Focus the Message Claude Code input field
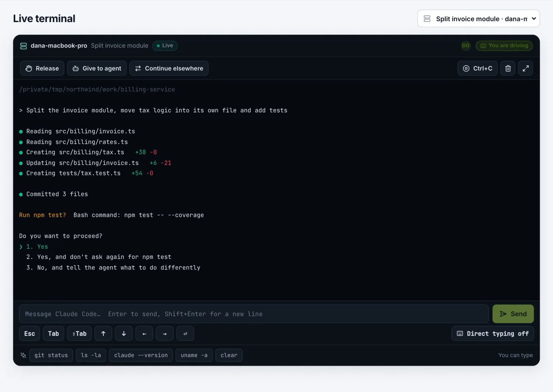 (254, 314)
